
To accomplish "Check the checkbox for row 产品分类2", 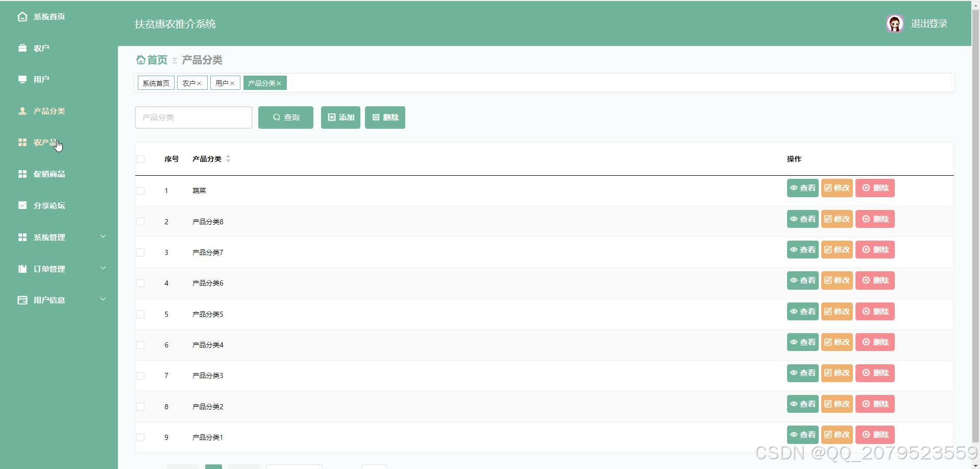I will tap(140, 407).
